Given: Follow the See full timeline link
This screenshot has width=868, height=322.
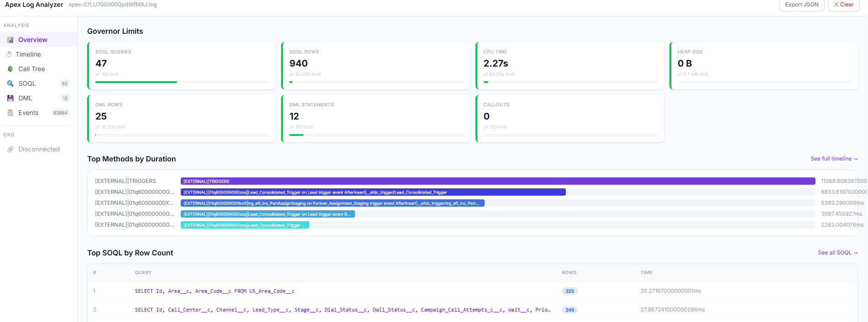Looking at the screenshot, I should (x=834, y=159).
